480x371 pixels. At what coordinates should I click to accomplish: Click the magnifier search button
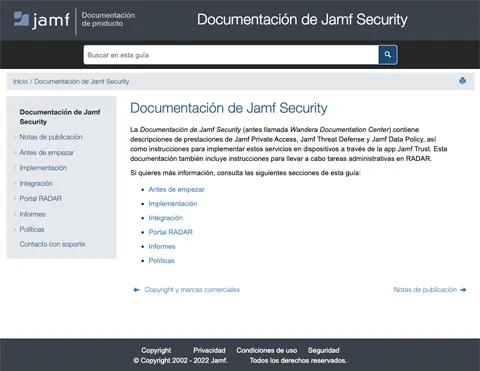[x=388, y=55]
